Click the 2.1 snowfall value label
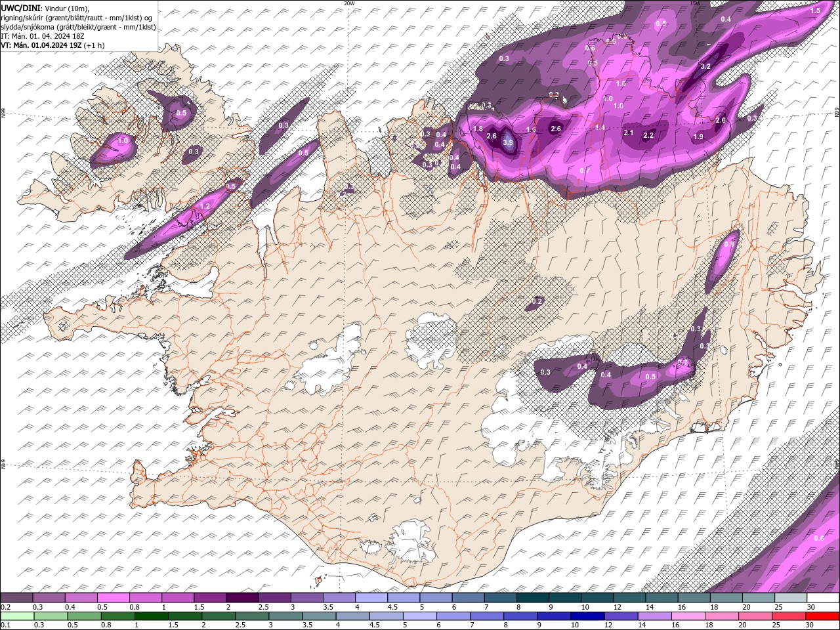 click(x=629, y=133)
